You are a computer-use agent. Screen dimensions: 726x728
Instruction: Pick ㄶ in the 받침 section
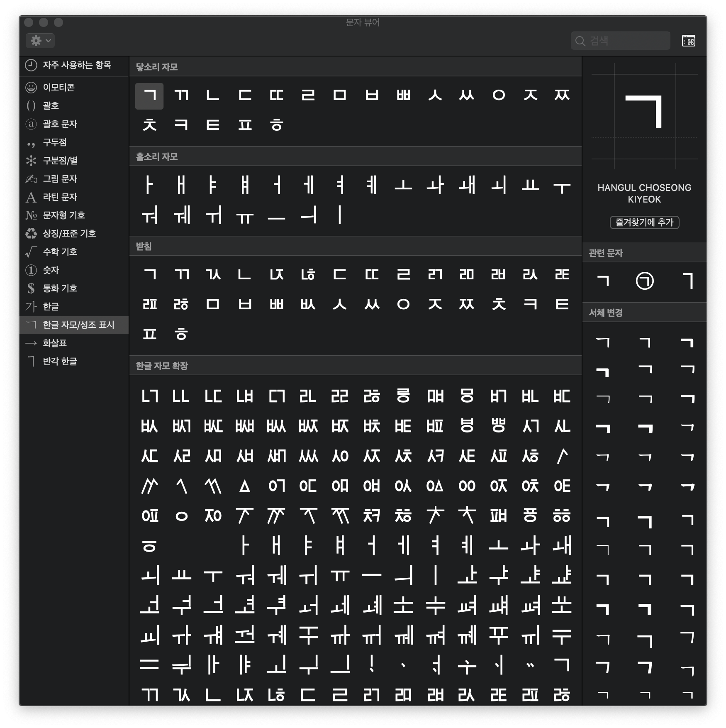point(308,275)
